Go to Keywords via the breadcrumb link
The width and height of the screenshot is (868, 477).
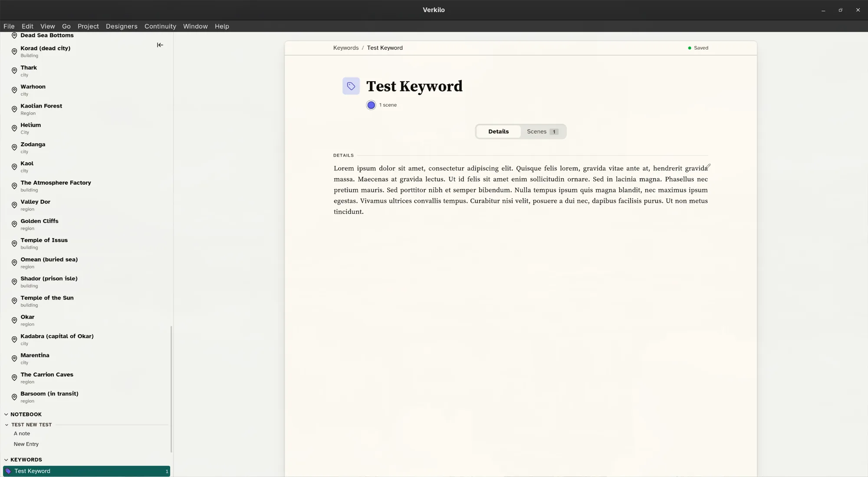click(x=346, y=48)
